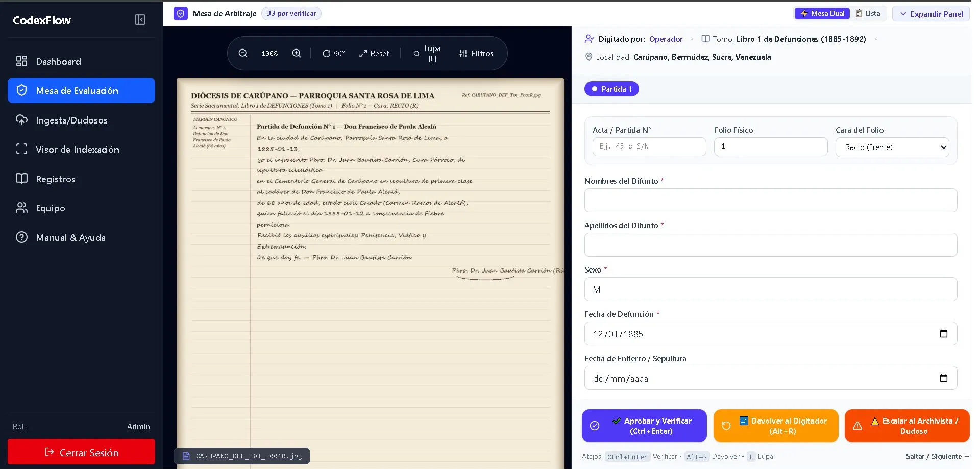Activate the Lupa magnifier tool

[x=427, y=53]
